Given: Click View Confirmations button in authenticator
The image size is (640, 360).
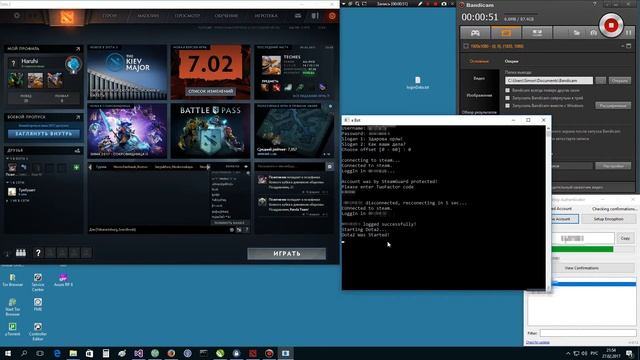Looking at the screenshot, I should (582, 268).
